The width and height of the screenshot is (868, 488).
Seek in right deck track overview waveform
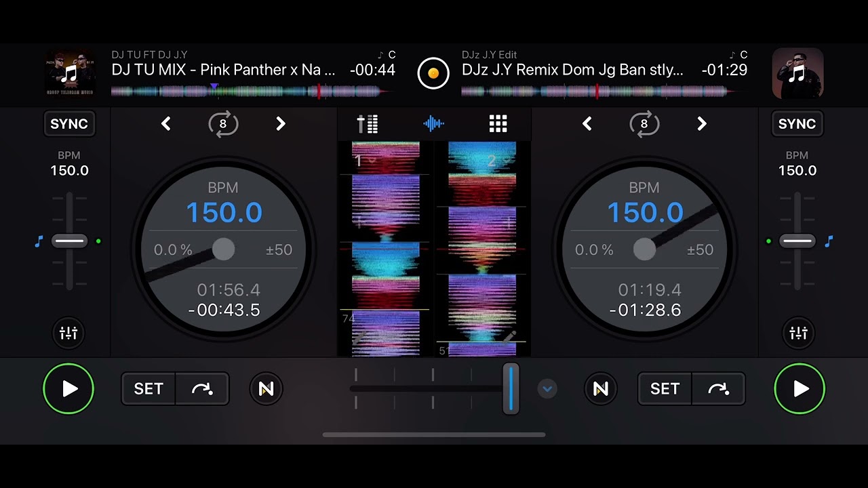tap(604, 91)
